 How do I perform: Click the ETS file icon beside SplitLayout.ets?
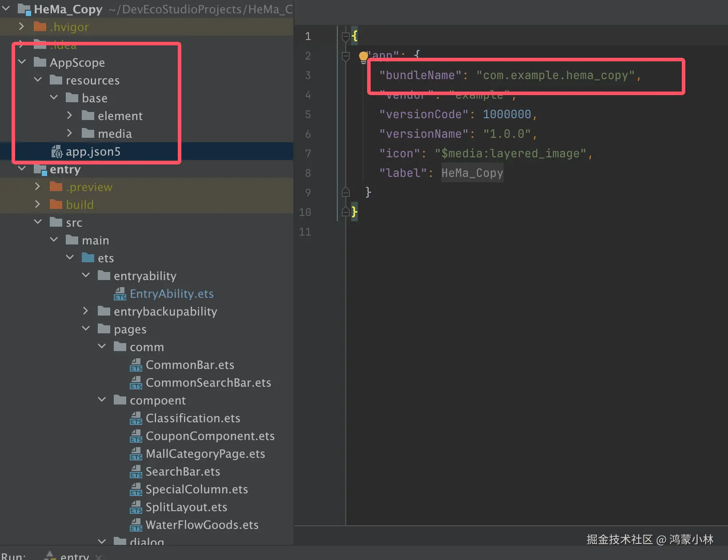click(136, 507)
